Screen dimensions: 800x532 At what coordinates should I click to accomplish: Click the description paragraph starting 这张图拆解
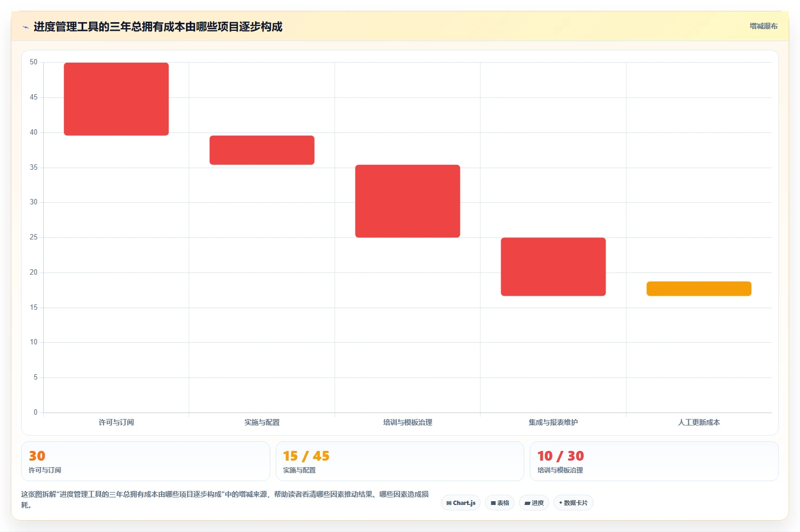tap(225, 500)
